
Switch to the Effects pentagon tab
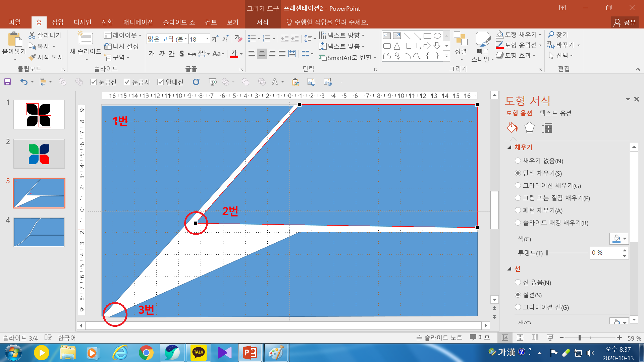(529, 128)
